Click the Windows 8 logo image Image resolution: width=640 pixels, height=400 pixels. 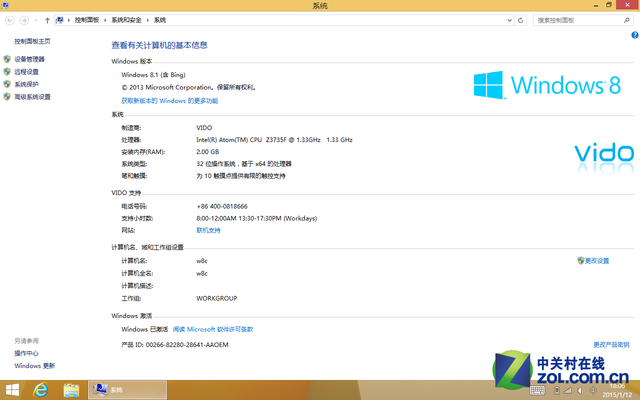coord(547,85)
